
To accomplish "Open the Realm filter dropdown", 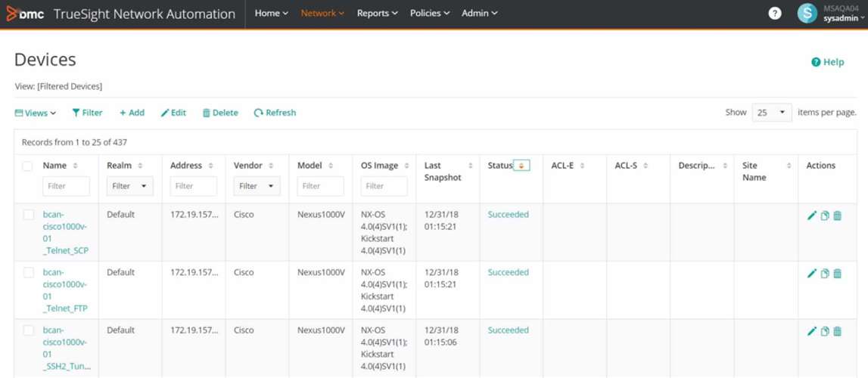I will 130,186.
